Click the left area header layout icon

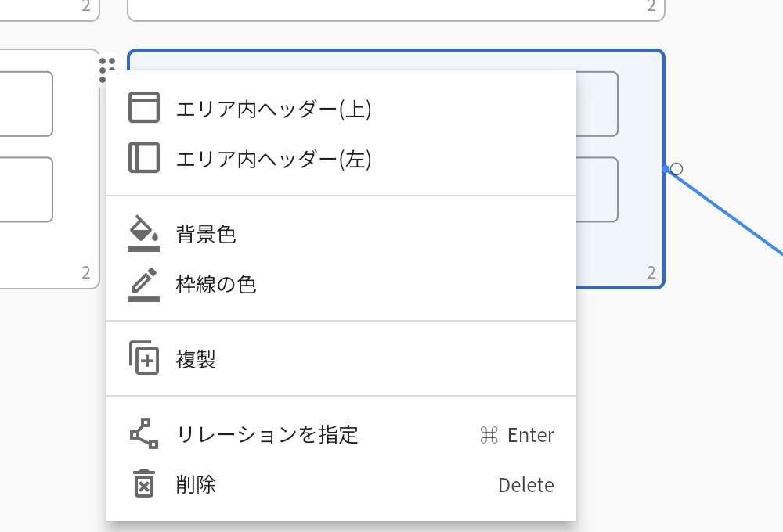tap(144, 158)
